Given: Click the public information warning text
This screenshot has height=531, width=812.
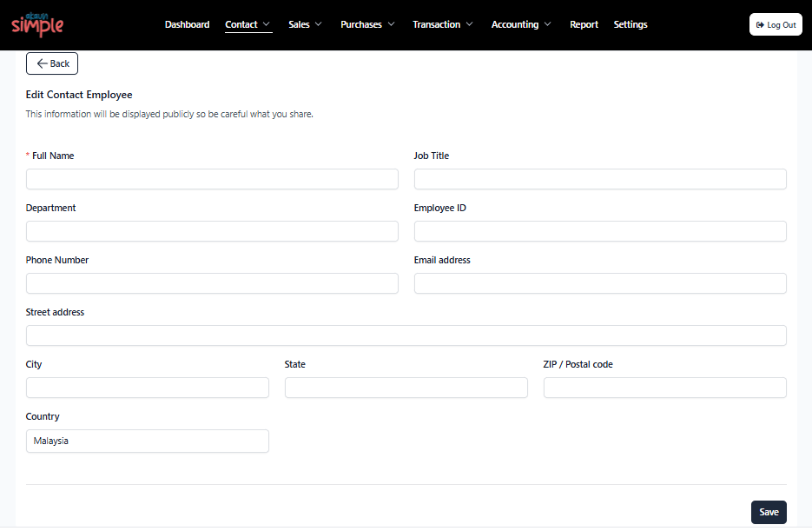Looking at the screenshot, I should coord(169,114).
